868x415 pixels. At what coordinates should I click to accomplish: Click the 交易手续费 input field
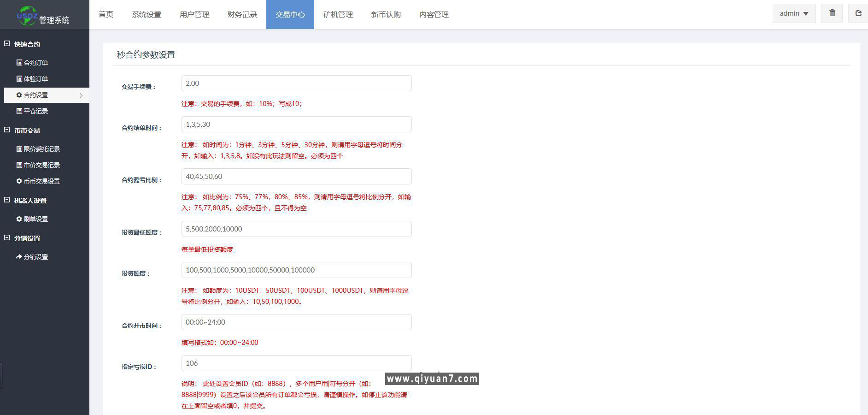[x=296, y=83]
